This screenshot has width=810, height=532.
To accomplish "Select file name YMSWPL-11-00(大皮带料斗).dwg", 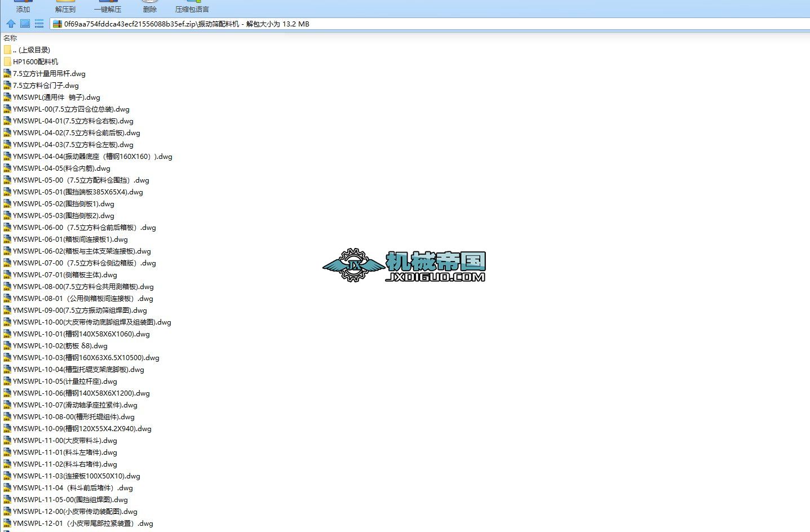I will [65, 441].
